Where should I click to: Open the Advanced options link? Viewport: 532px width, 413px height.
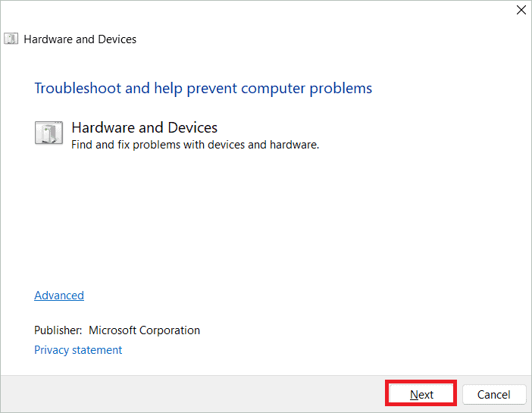click(59, 296)
